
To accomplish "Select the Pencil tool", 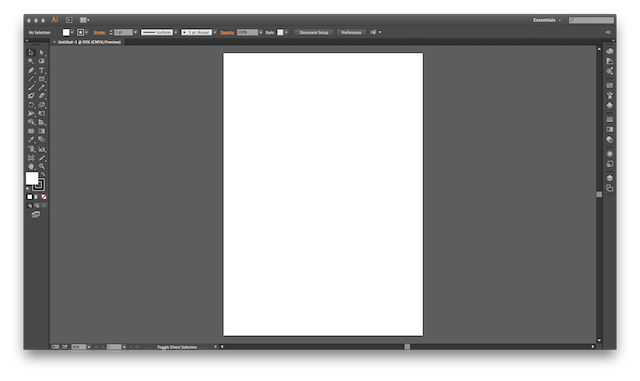I will click(x=42, y=87).
